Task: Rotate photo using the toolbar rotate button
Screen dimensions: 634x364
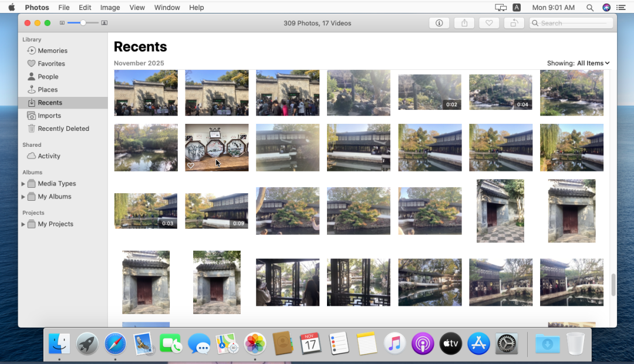Action: [514, 23]
